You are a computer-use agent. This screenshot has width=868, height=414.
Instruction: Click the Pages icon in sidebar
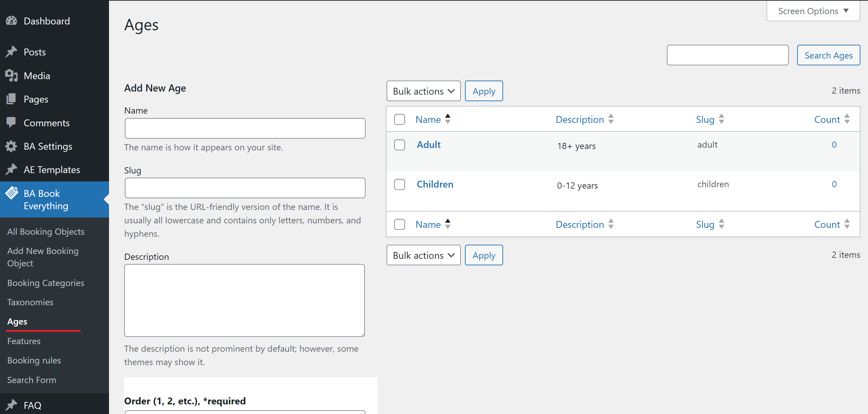click(x=11, y=99)
